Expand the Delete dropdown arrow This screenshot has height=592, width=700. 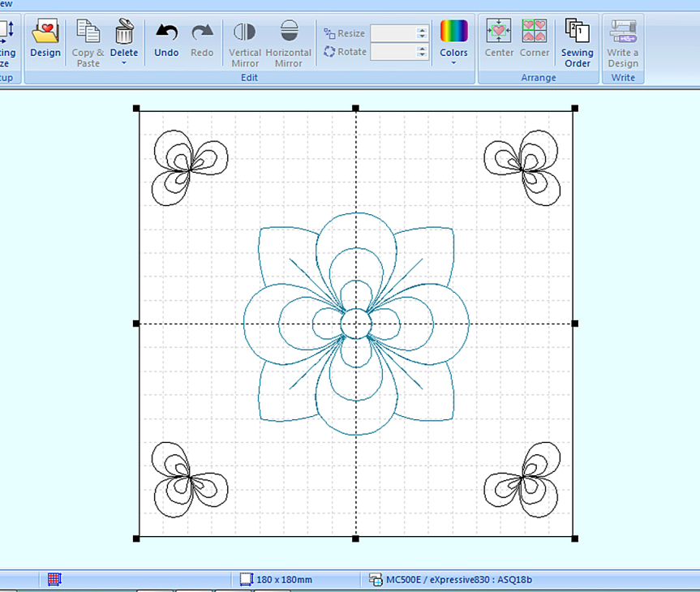(x=124, y=63)
